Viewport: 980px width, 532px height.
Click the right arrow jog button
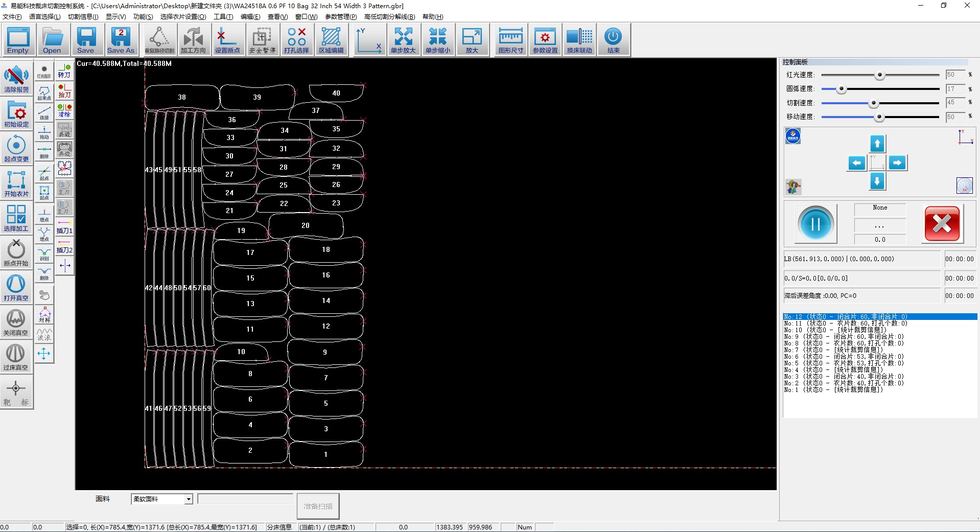[x=897, y=163]
